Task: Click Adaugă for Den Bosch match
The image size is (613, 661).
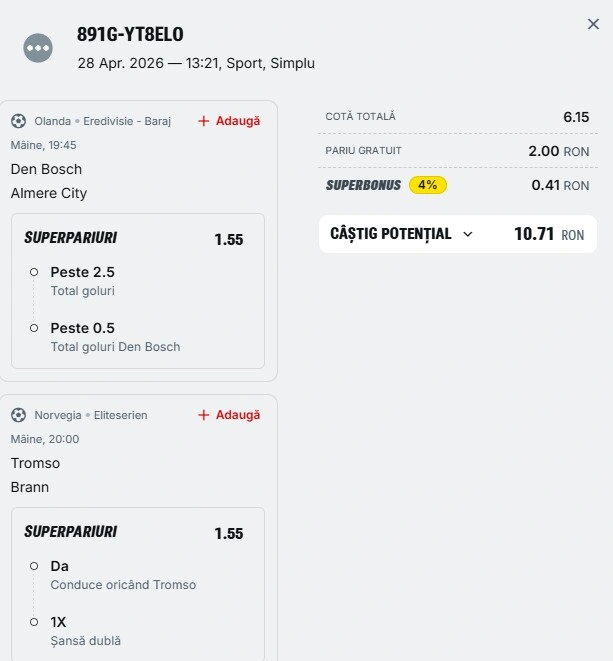Action: [x=237, y=121]
